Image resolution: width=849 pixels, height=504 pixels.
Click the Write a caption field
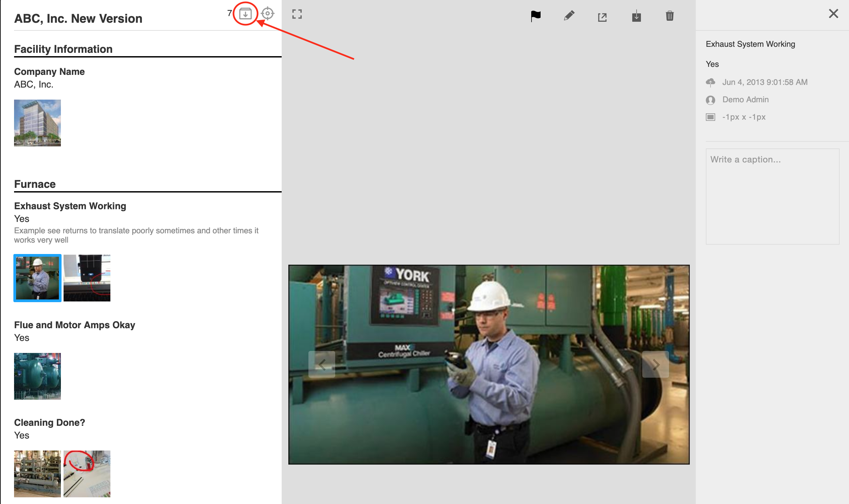pyautogui.click(x=772, y=196)
